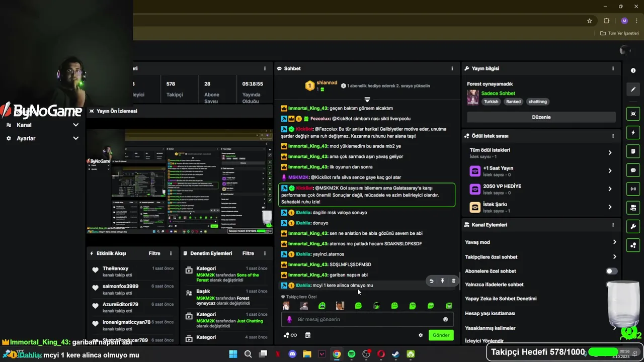
Task: Open the info icon in the right rail
Action: pos(633,71)
